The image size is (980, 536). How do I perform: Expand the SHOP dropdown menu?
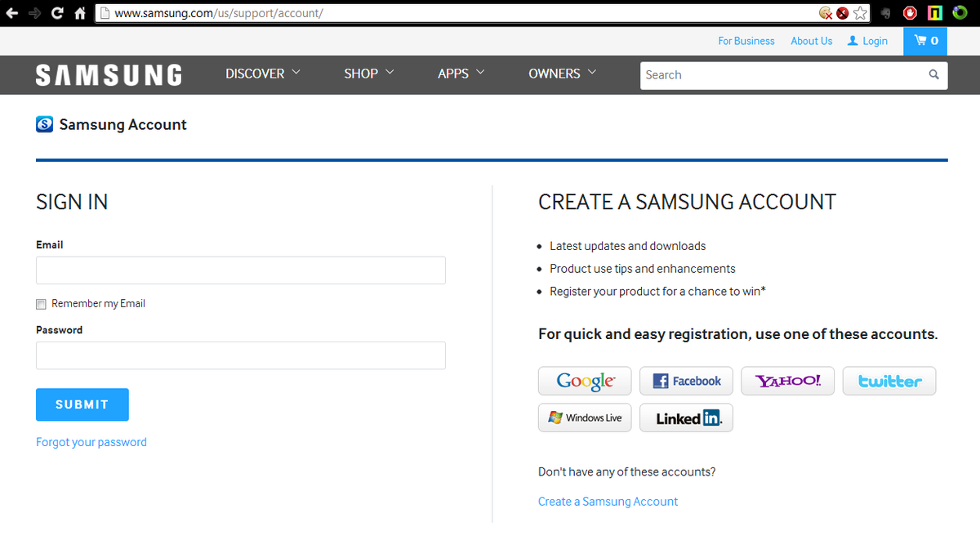click(x=368, y=74)
